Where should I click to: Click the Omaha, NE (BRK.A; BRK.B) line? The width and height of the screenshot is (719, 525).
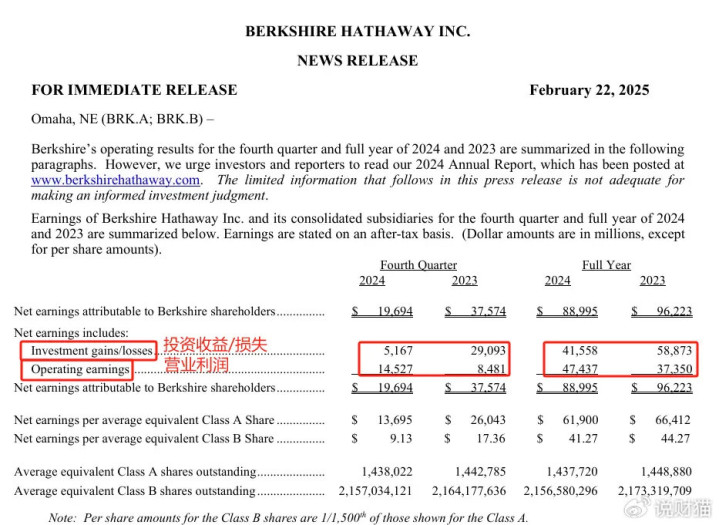coord(122,119)
